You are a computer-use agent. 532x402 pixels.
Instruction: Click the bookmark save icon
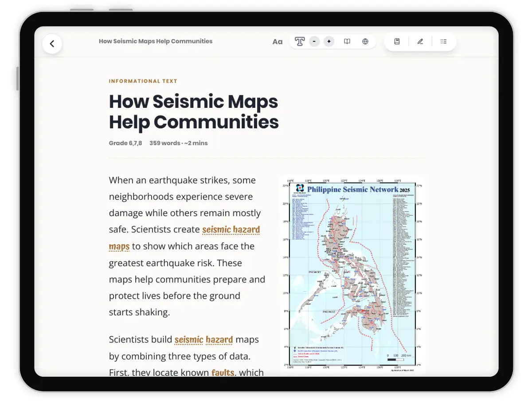[x=397, y=42]
